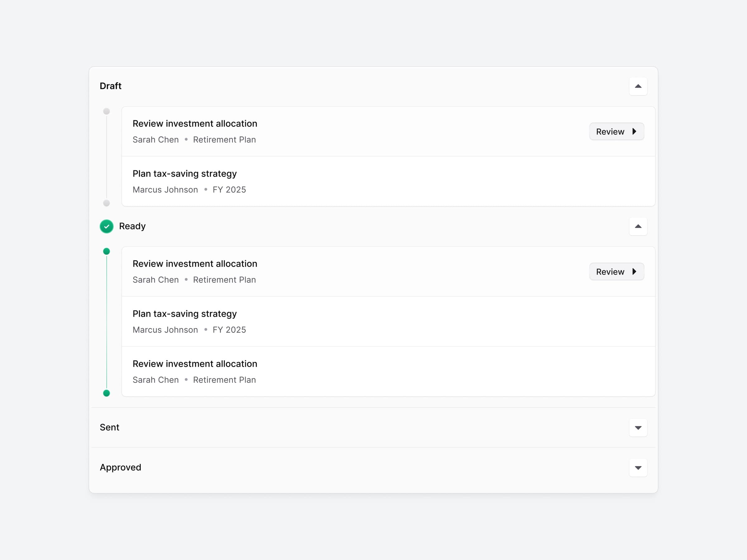Expand the Sent section
Image resolution: width=747 pixels, height=560 pixels.
tap(638, 428)
